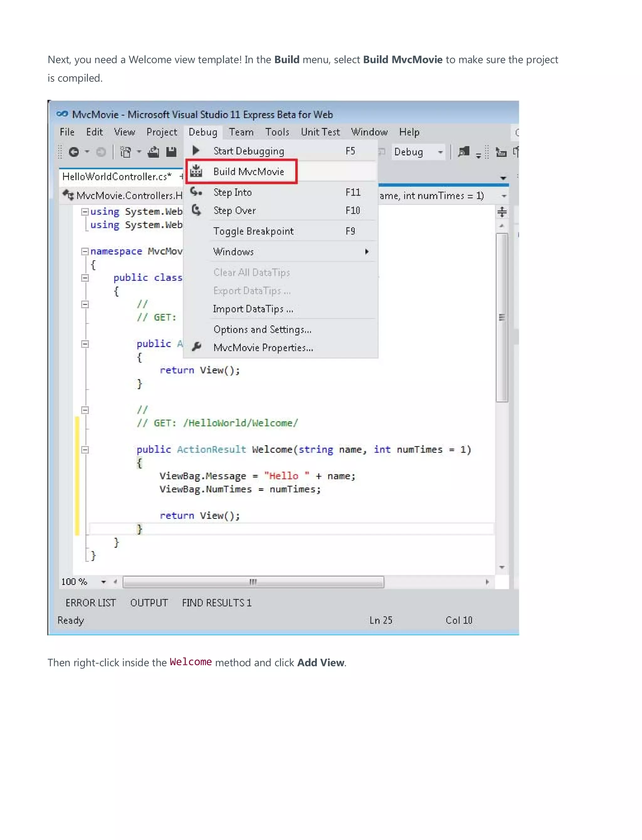The image size is (642, 840).
Task: Select MvcMovie Properties menu entry
Action: (281, 348)
